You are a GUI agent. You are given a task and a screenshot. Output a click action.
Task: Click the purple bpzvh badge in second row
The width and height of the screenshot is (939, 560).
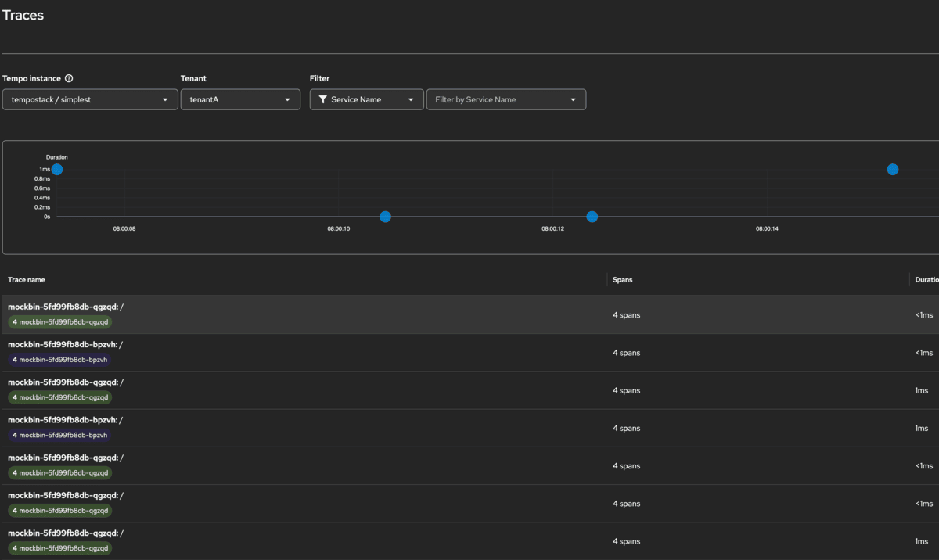coord(59,360)
